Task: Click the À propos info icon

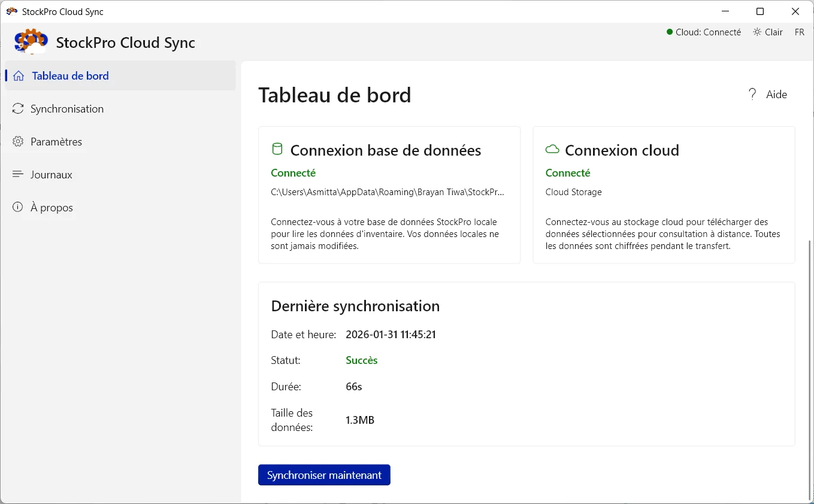Action: pyautogui.click(x=17, y=207)
